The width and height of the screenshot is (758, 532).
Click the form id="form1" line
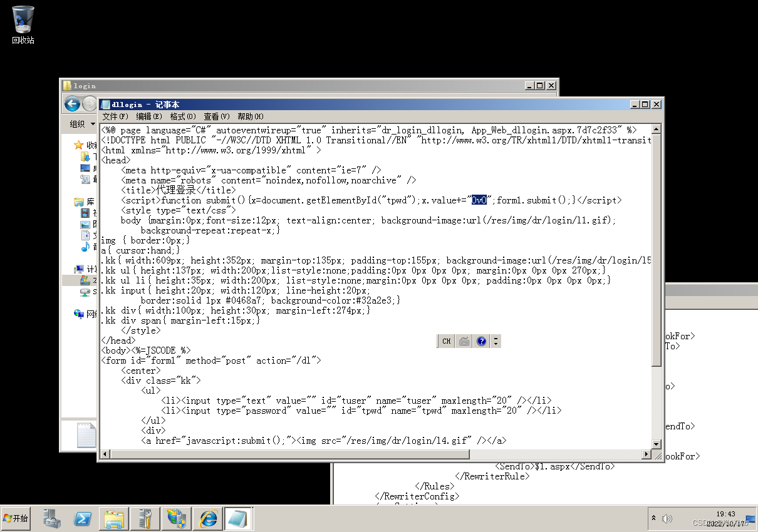click(211, 361)
